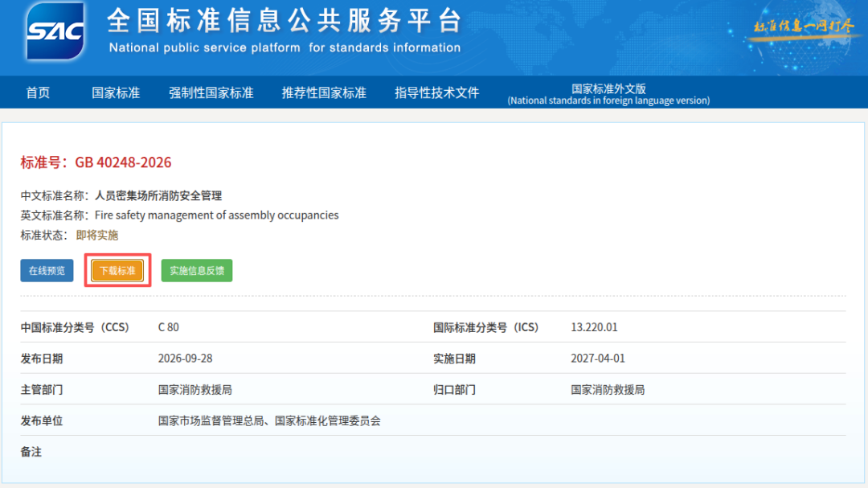This screenshot has height=488, width=868.
Task: Go to 强制性国家标准 menu
Action: click(x=211, y=92)
